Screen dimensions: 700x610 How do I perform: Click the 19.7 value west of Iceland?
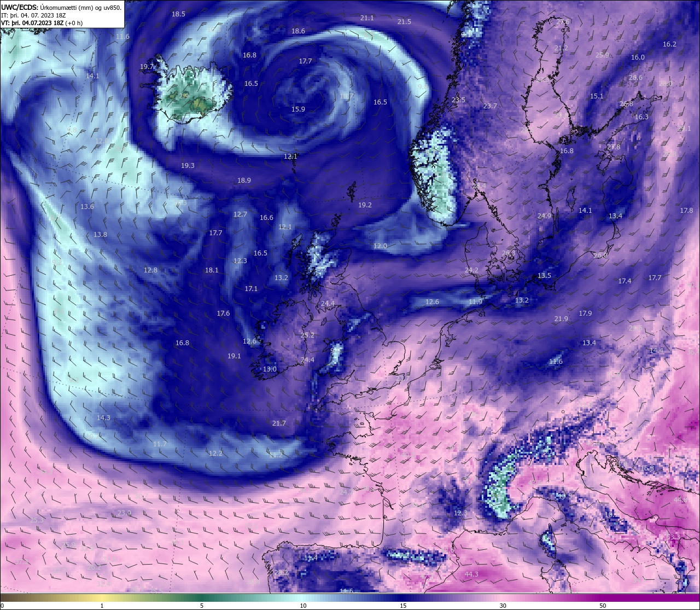point(147,67)
